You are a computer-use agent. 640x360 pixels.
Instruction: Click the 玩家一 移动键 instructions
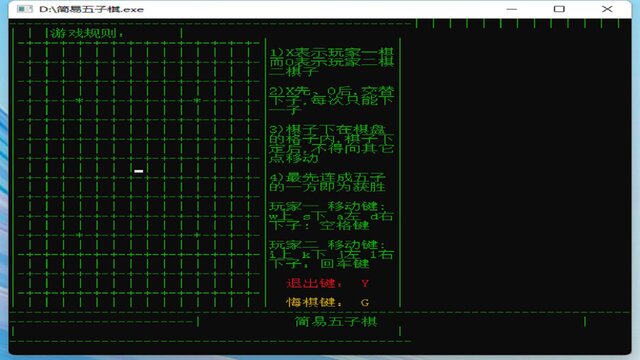[x=331, y=216]
